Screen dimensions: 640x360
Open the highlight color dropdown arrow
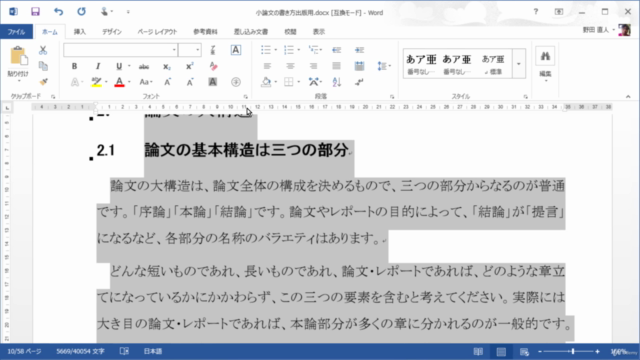point(106,82)
